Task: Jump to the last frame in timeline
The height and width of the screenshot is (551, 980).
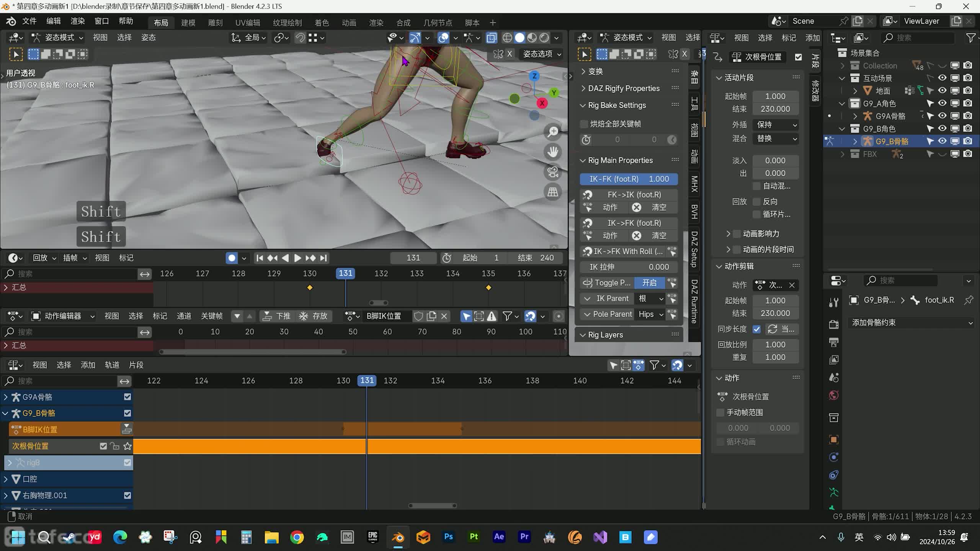Action: click(323, 258)
